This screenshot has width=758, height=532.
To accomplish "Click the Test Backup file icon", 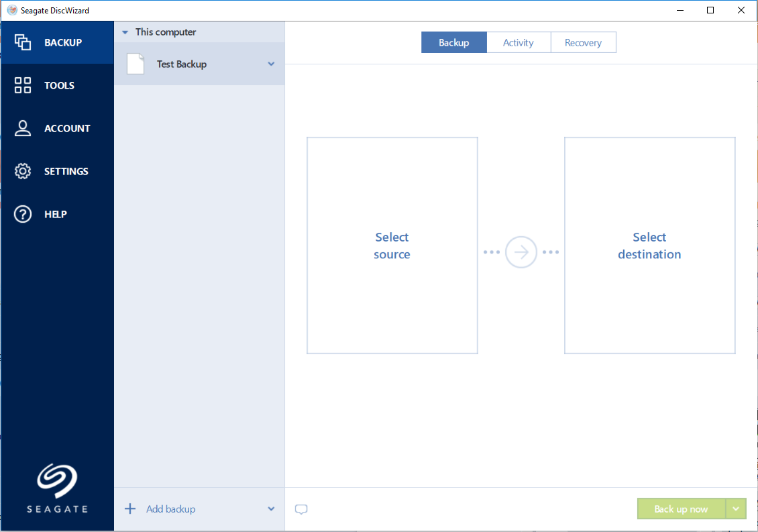I will tap(136, 64).
